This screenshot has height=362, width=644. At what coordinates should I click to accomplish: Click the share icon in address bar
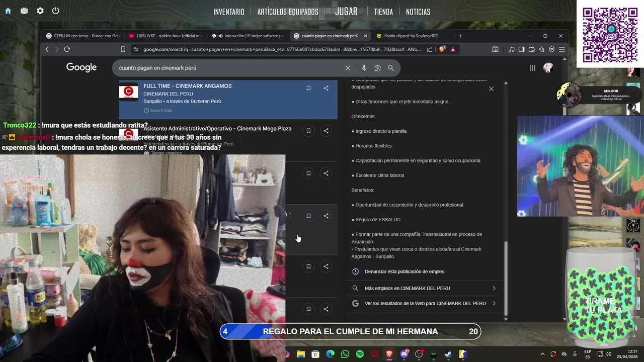point(430,49)
